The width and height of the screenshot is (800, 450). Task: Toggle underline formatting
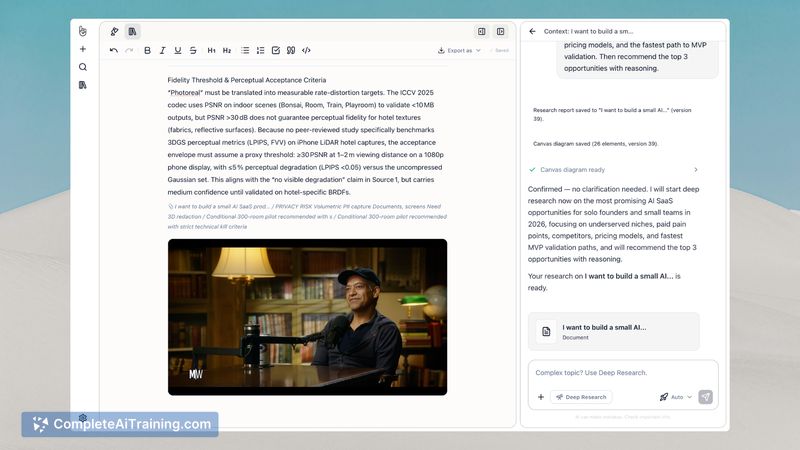click(x=178, y=51)
